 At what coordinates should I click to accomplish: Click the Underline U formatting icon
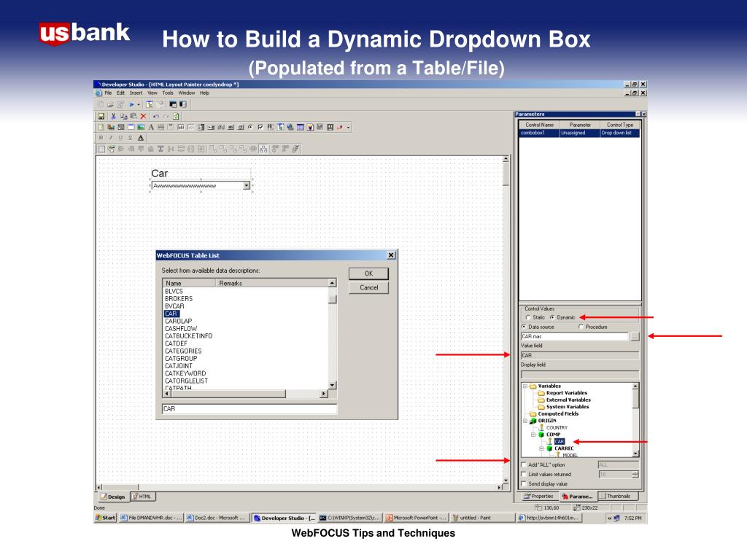click(120, 138)
